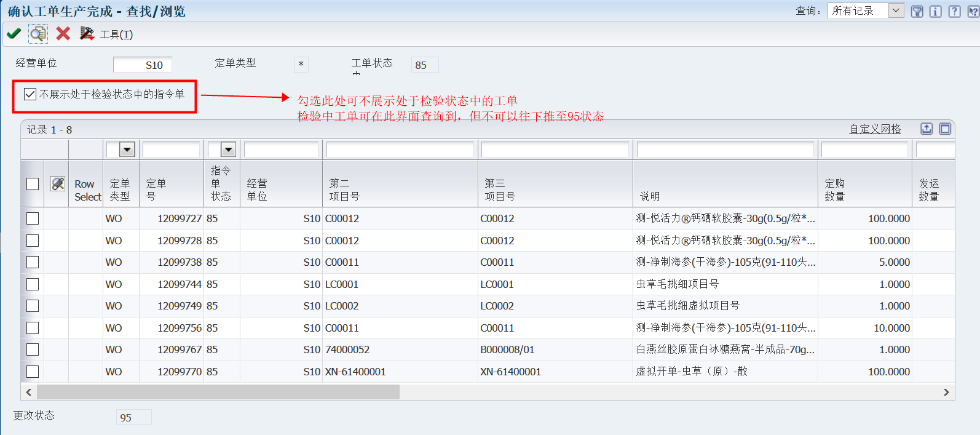Click the left arrow of horizontal scrollbar
The image size is (980, 435).
[28, 392]
